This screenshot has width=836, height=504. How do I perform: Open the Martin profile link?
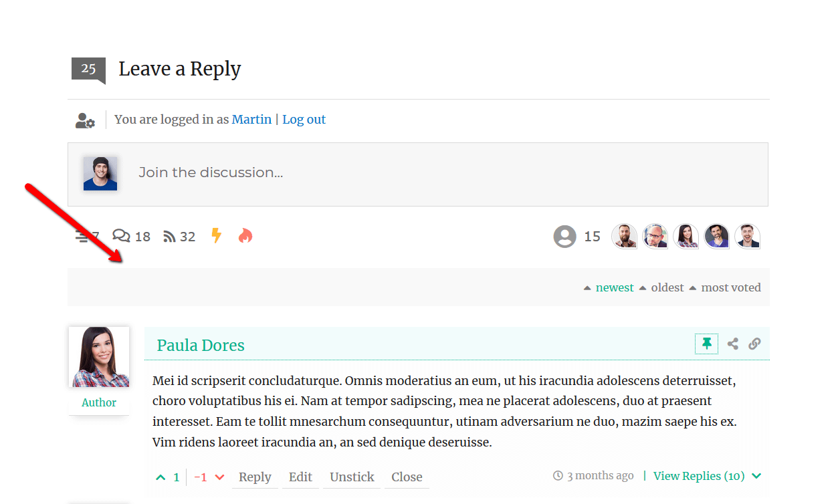(251, 120)
